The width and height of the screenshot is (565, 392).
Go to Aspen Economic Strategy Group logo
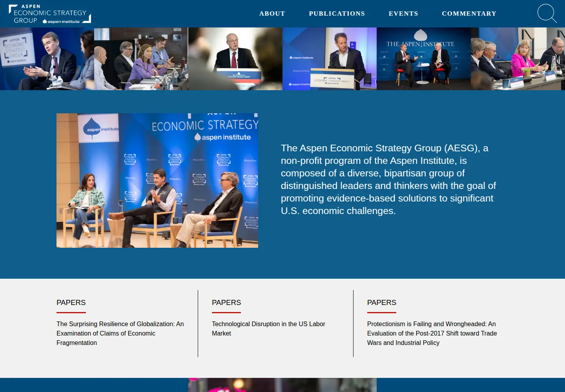pos(50,14)
